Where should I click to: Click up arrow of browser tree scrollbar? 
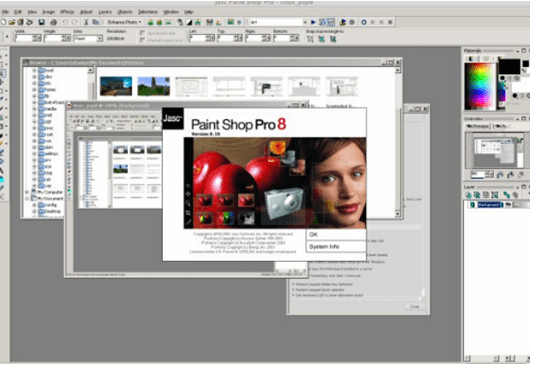(90, 71)
